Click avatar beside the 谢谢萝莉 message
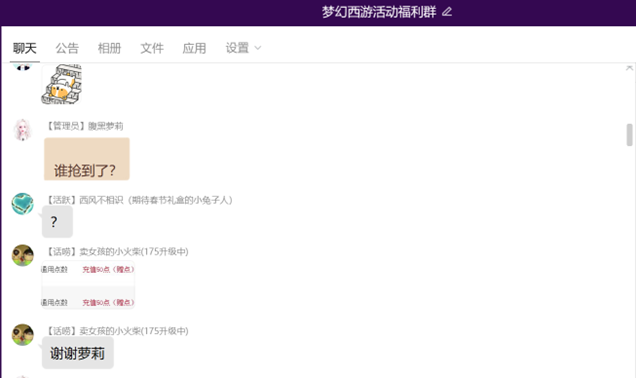636x378 pixels. pyautogui.click(x=22, y=335)
